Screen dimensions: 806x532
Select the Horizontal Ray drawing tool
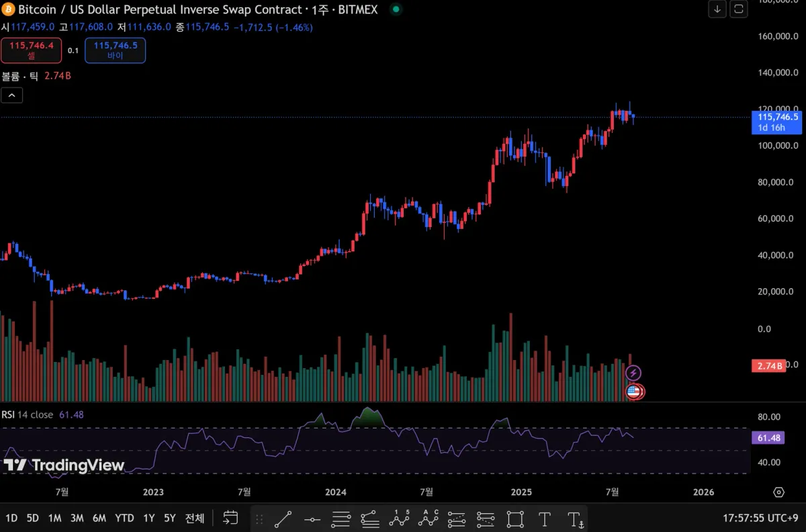tap(312, 519)
